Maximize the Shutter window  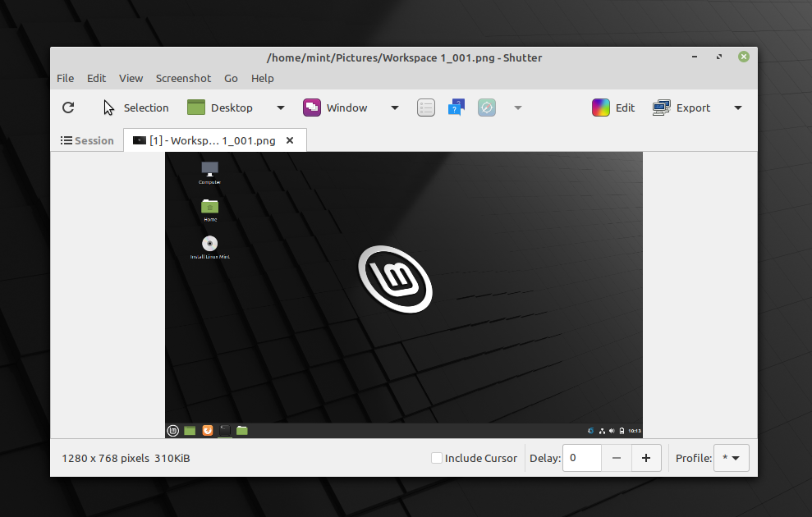(719, 57)
